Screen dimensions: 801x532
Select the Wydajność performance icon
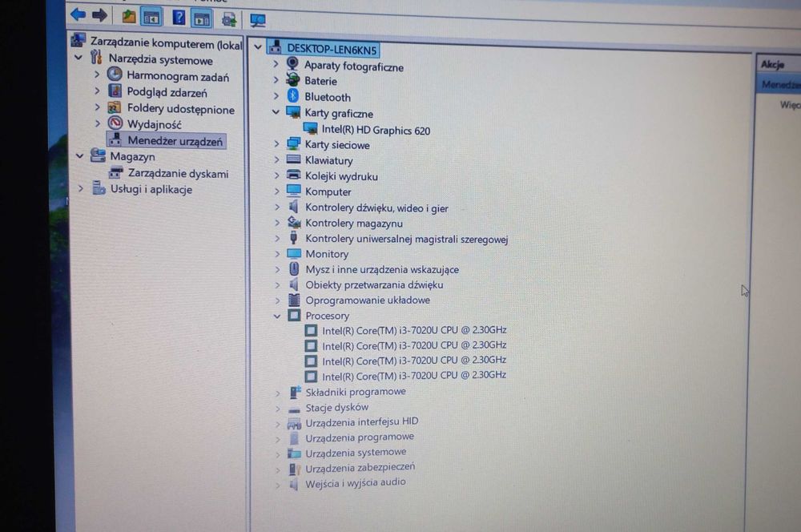coord(115,123)
